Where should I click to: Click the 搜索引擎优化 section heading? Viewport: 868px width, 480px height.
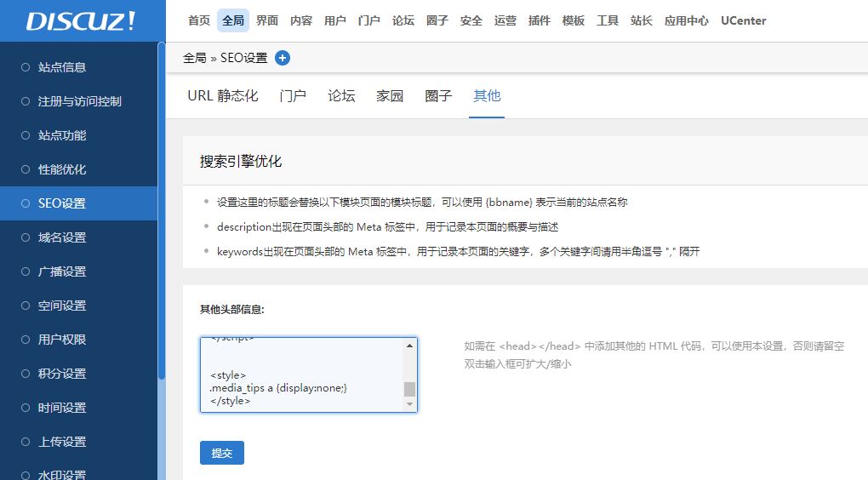(x=241, y=161)
